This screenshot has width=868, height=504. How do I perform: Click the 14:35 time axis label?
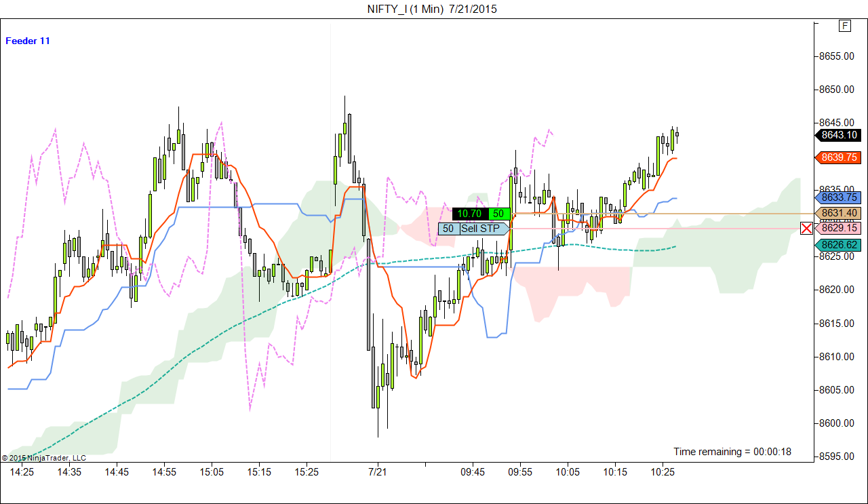tap(69, 471)
